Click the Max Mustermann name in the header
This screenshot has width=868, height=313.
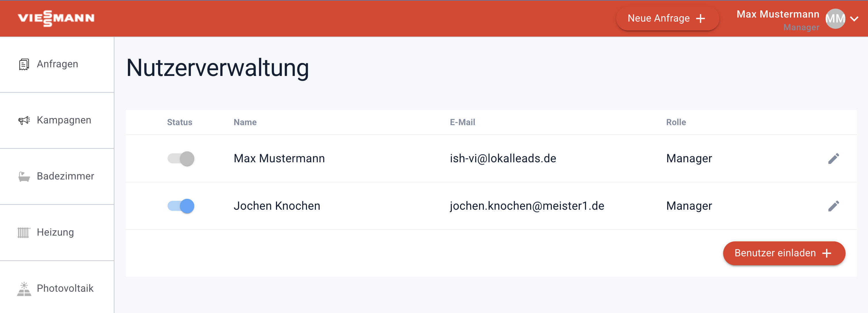click(x=777, y=14)
